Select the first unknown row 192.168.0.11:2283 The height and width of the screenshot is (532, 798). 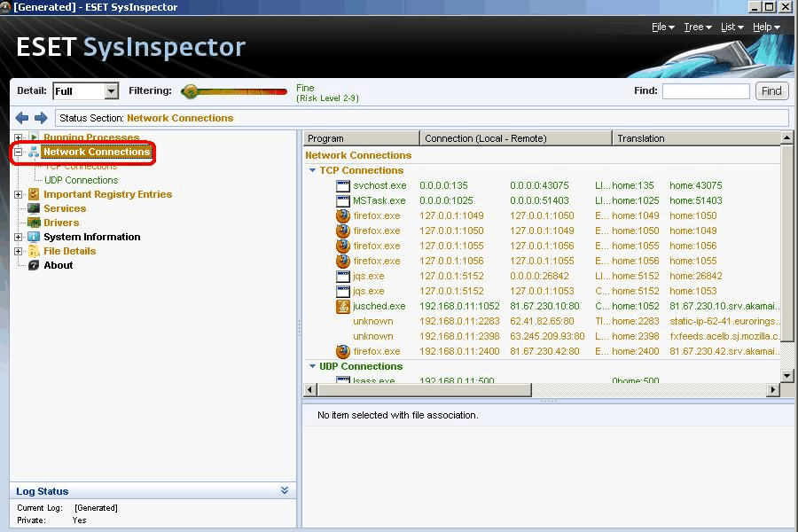(x=542, y=321)
